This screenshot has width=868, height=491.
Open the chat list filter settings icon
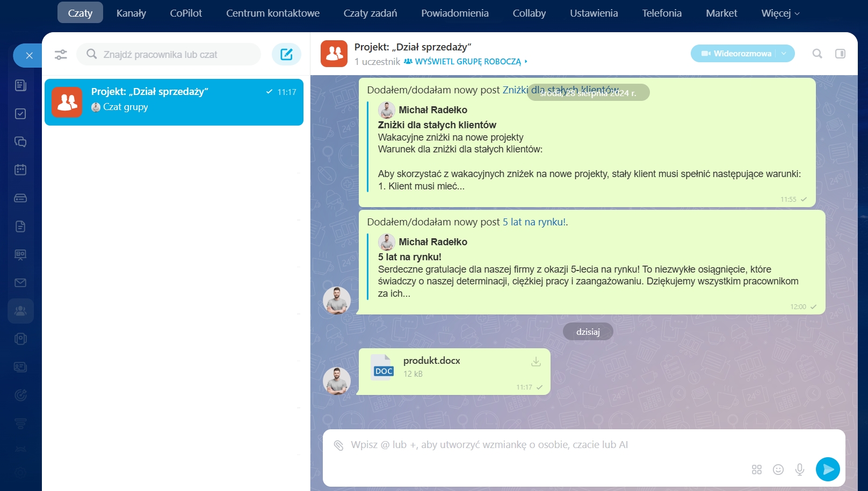[x=61, y=55]
